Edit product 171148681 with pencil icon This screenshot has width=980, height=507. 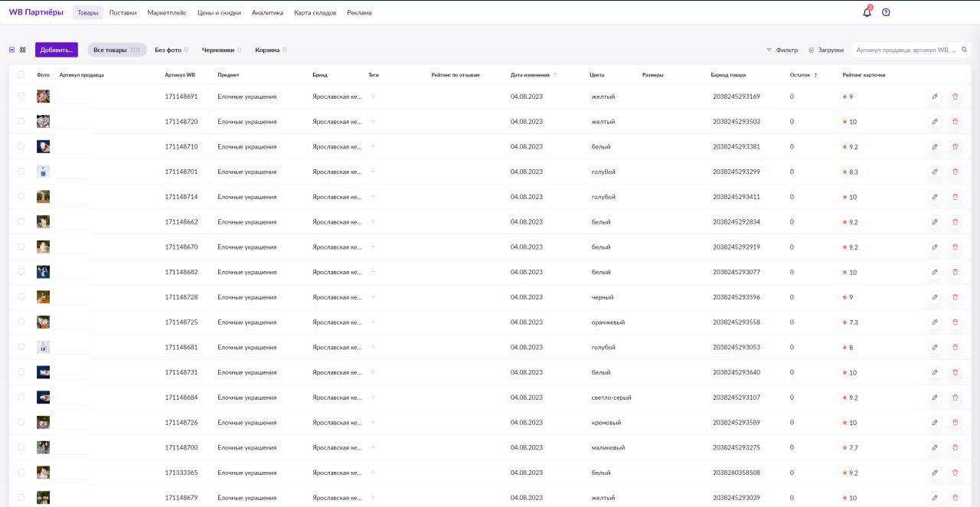click(934, 348)
